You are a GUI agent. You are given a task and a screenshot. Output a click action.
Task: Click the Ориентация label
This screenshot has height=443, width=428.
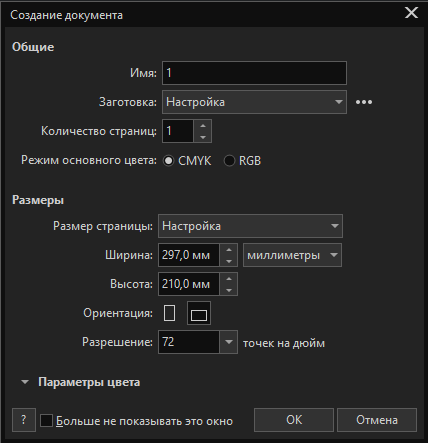[x=118, y=313]
